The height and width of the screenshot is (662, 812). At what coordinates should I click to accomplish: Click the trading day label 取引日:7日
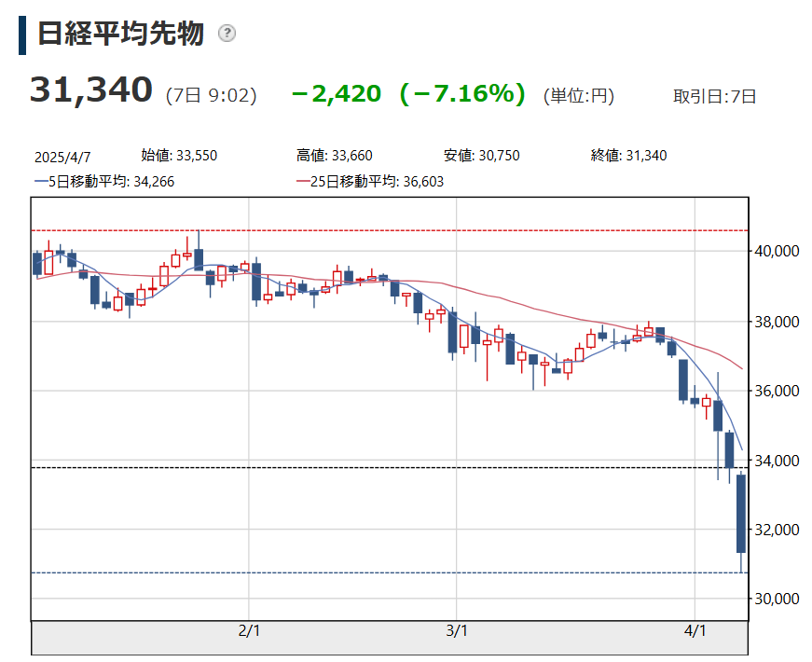point(715,96)
